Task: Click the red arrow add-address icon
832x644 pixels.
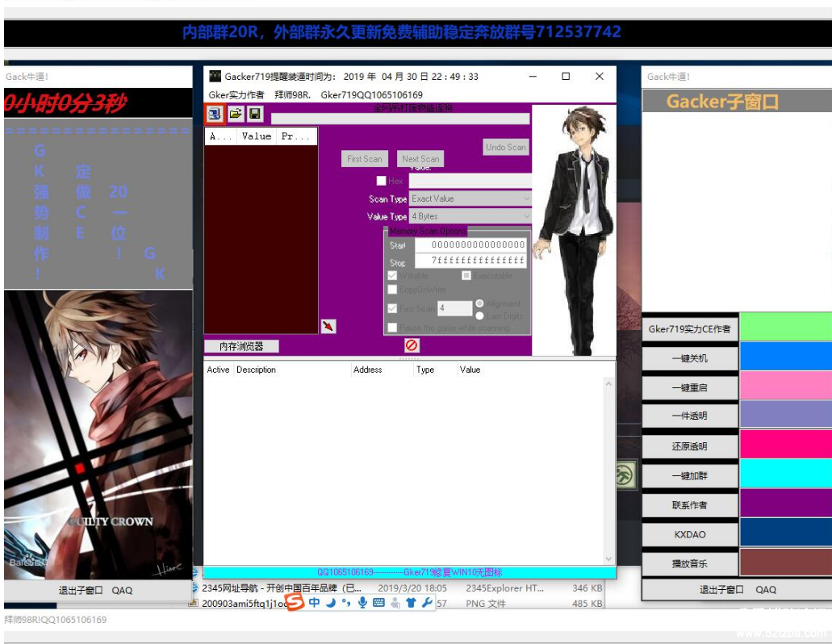Action: coord(328,326)
